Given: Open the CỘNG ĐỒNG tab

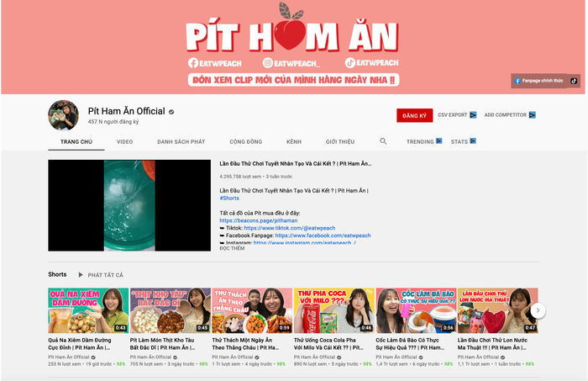Looking at the screenshot, I should (245, 141).
